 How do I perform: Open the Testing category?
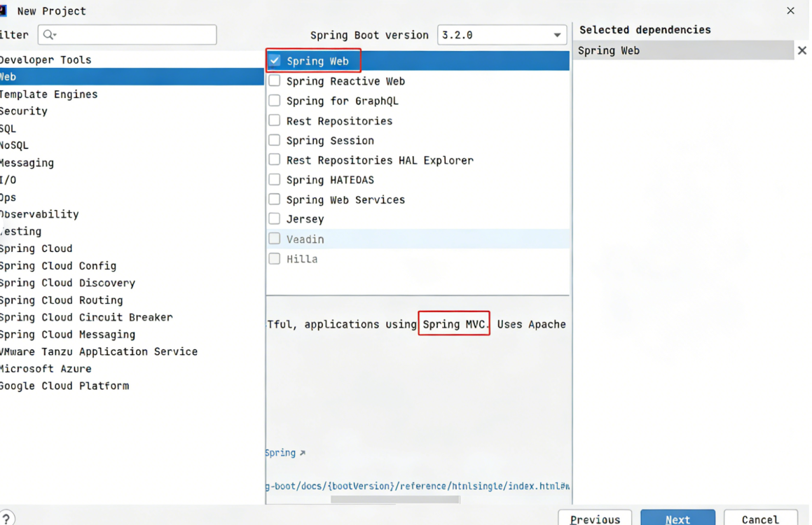132,231
